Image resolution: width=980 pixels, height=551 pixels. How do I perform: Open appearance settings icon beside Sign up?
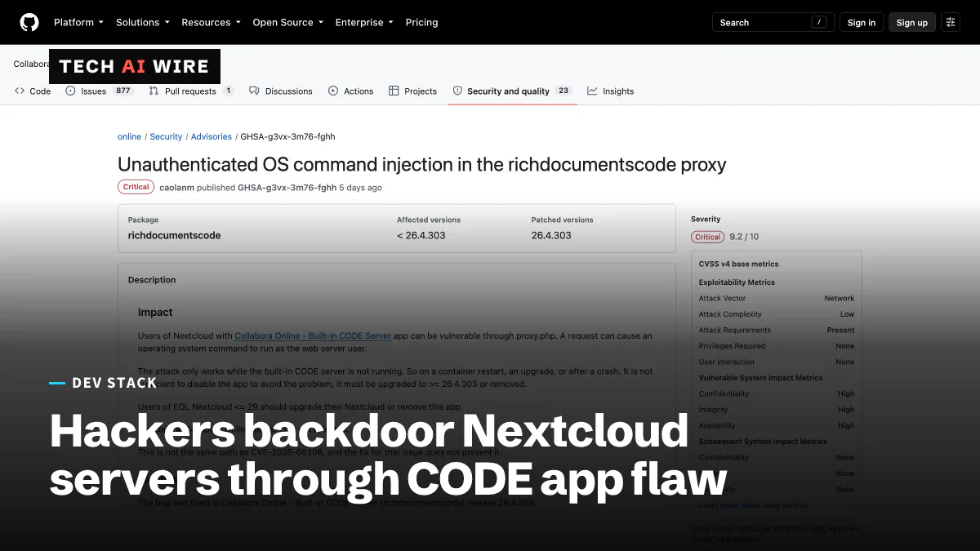pyautogui.click(x=950, y=22)
